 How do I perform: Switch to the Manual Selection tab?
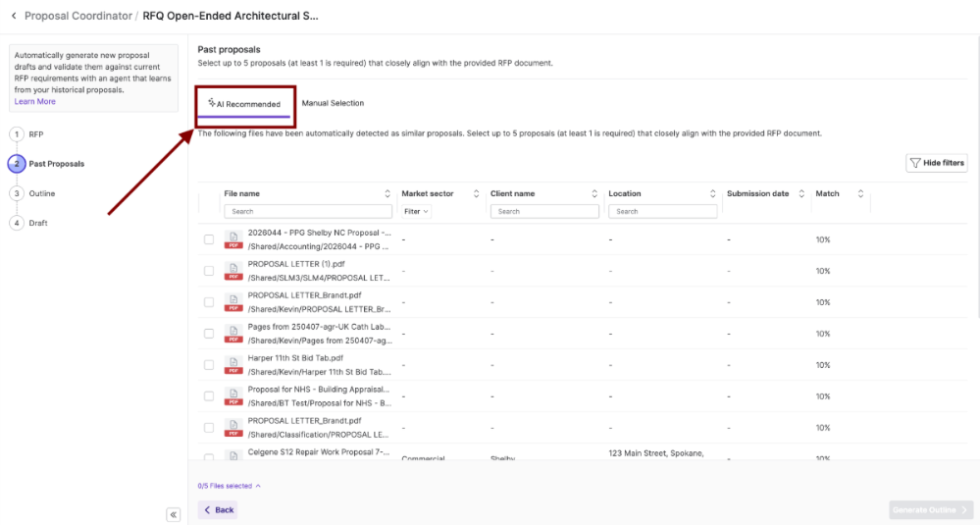(x=333, y=103)
